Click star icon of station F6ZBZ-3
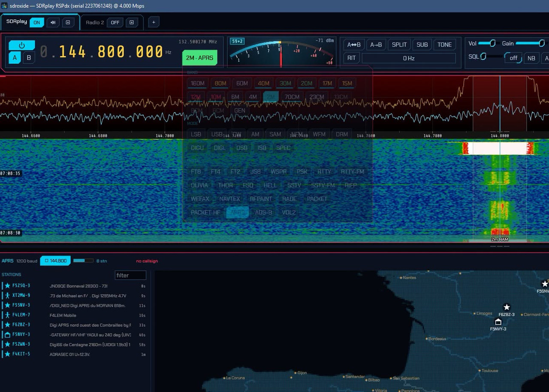This screenshot has height=392, width=549. point(7,325)
